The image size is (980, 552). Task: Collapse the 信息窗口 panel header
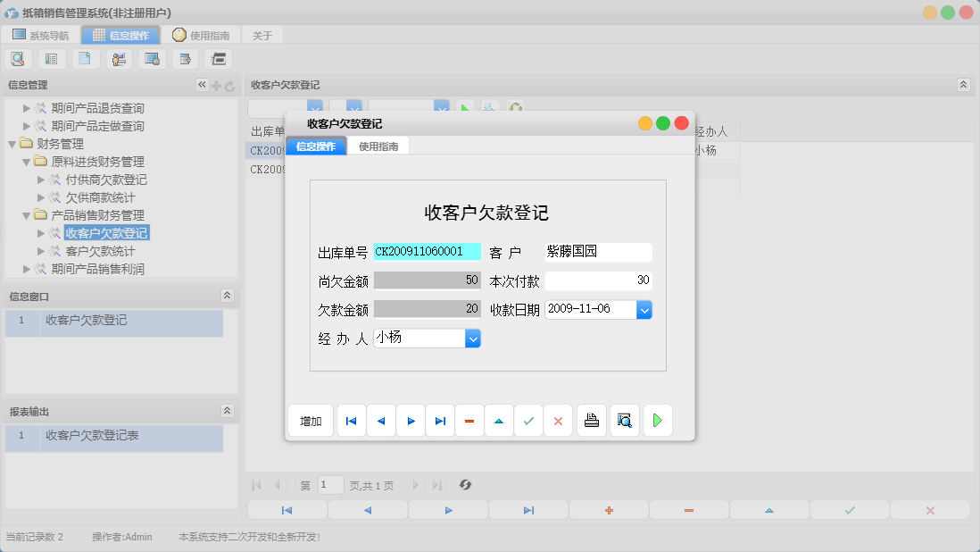[228, 296]
